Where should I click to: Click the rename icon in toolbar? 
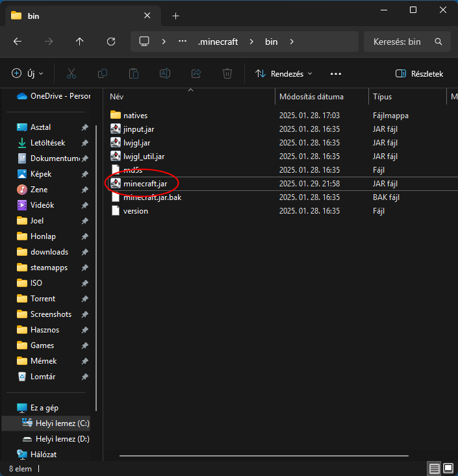165,73
